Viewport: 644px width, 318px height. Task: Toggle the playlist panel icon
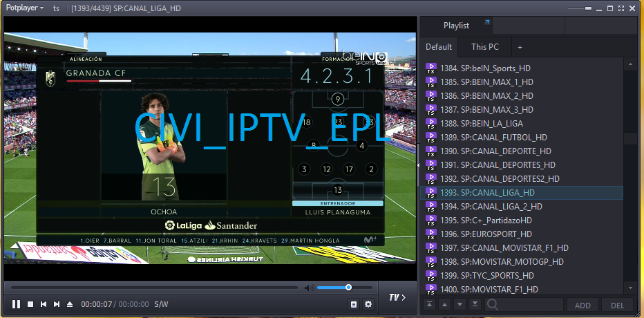tap(354, 304)
